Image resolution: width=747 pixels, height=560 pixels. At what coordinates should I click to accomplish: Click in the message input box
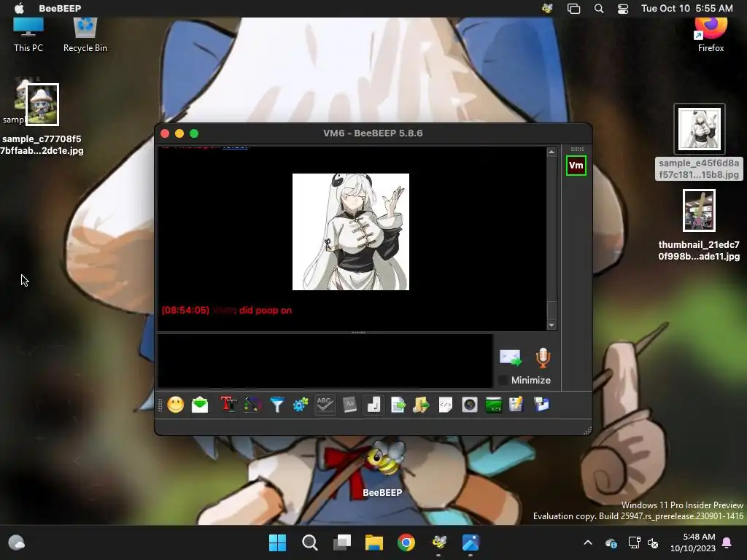point(325,360)
